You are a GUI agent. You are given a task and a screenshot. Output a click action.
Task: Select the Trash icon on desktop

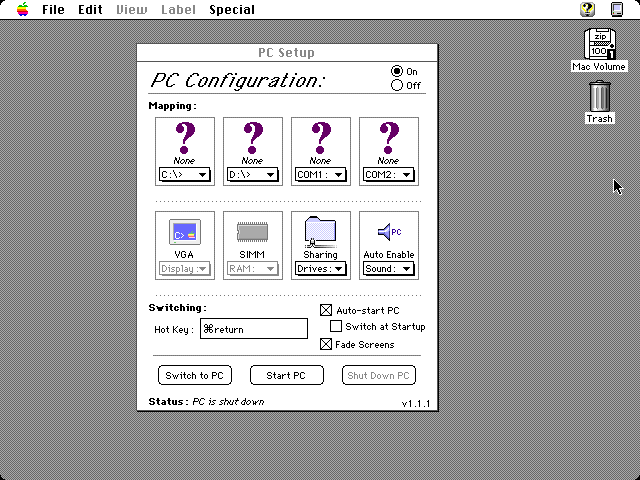pos(600,96)
